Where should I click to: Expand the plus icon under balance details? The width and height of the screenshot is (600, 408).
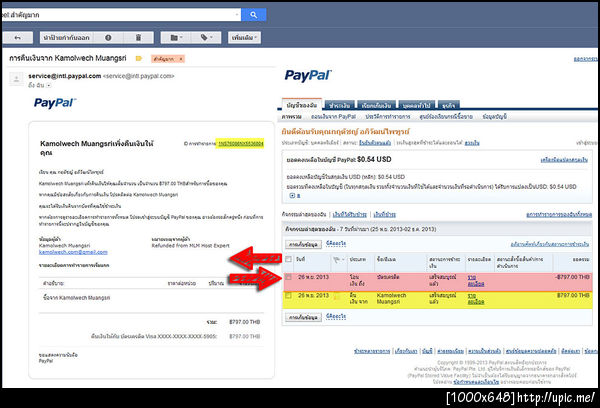(292, 196)
